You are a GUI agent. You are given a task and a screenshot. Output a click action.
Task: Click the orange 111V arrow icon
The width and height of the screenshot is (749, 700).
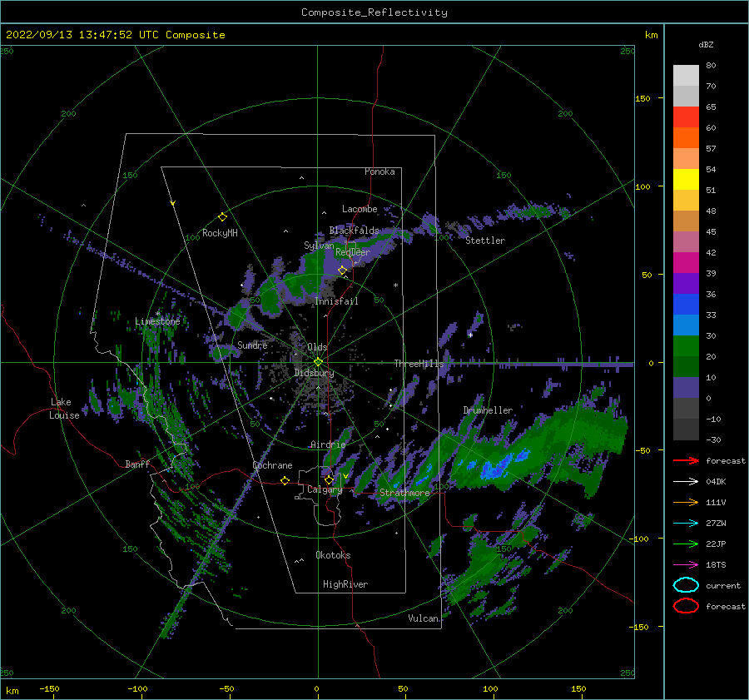(686, 502)
